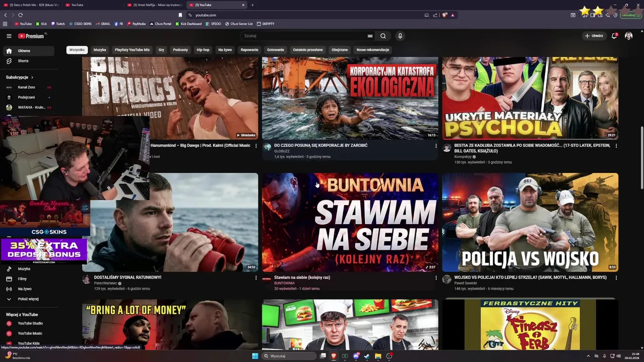The image size is (644, 362).
Task: Open video title DOSTALIŚMY SYGNAŁ RATUNKOWY!
Action: 128,278
